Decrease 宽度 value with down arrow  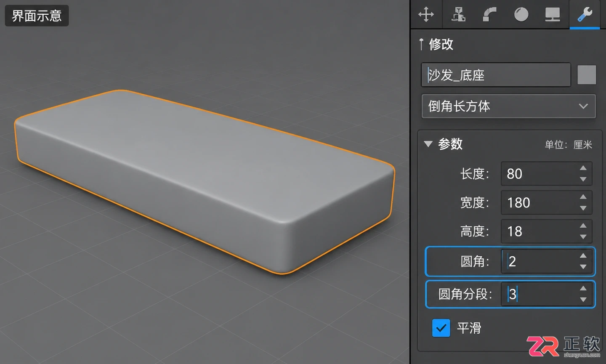point(583,208)
